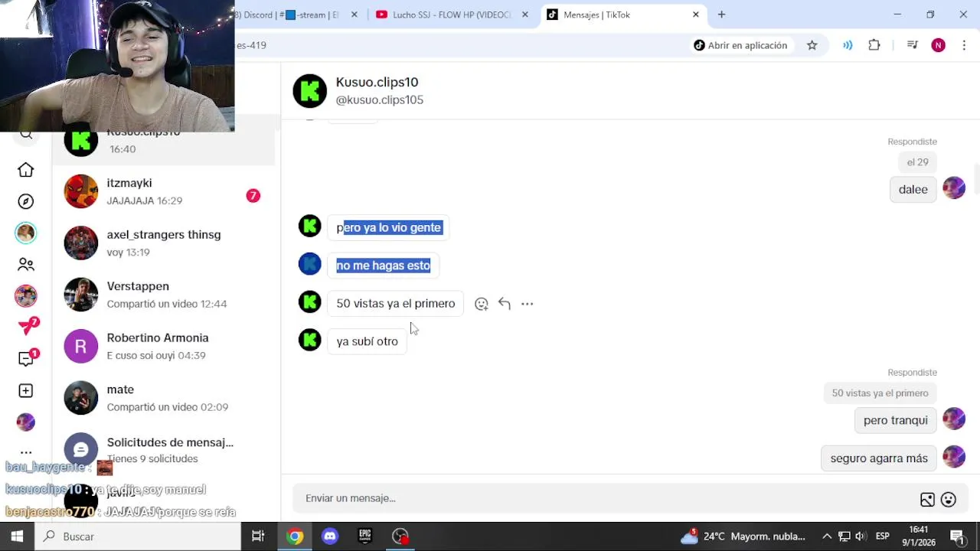The height and width of the screenshot is (551, 980).
Task: Click the LIVE airplane sidebar icon
Action: [28, 327]
